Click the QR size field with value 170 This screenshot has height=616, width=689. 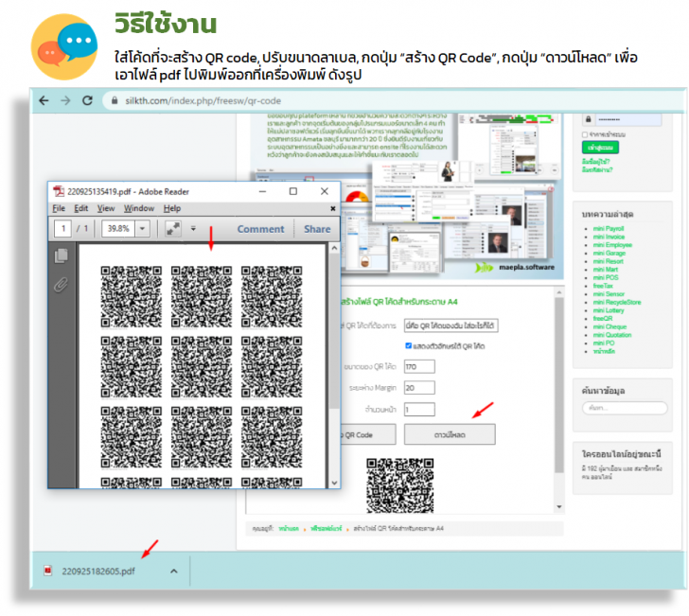(419, 366)
